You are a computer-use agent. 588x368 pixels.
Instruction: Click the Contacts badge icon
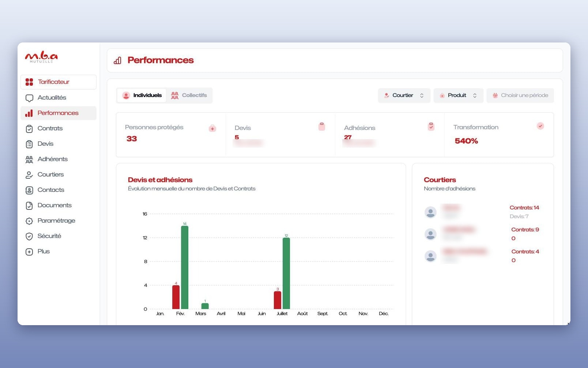[29, 190]
